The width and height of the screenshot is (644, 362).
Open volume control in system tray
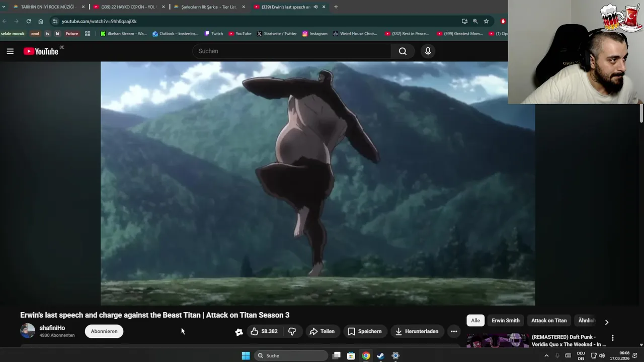(x=602, y=355)
